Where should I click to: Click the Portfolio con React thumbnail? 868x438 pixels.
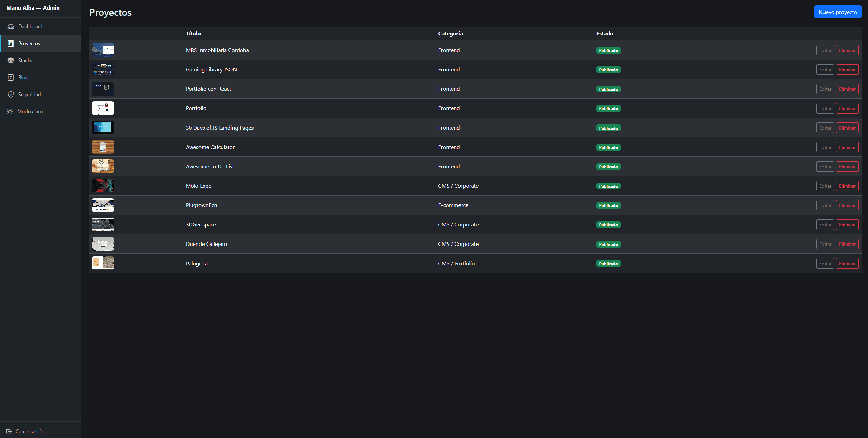tap(103, 89)
